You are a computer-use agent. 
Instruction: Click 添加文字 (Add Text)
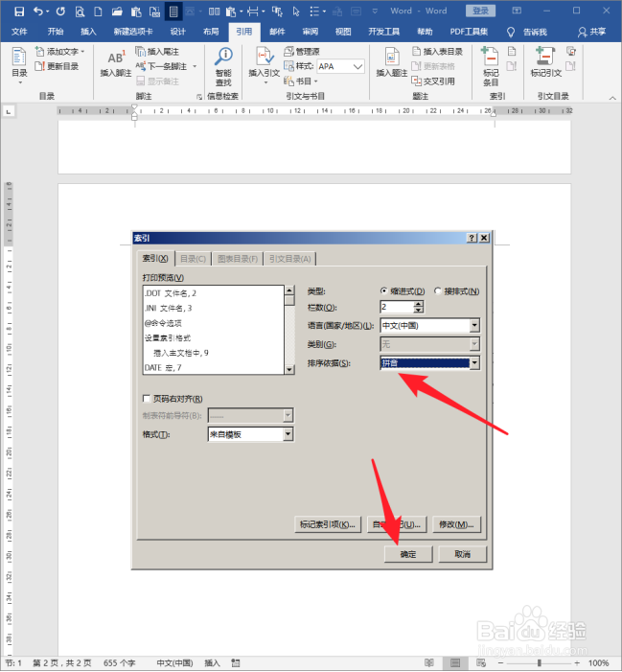click(x=59, y=52)
